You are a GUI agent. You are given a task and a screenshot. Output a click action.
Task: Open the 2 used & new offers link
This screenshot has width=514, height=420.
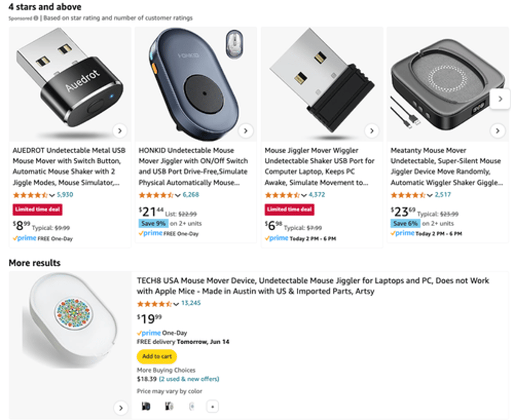point(189,379)
